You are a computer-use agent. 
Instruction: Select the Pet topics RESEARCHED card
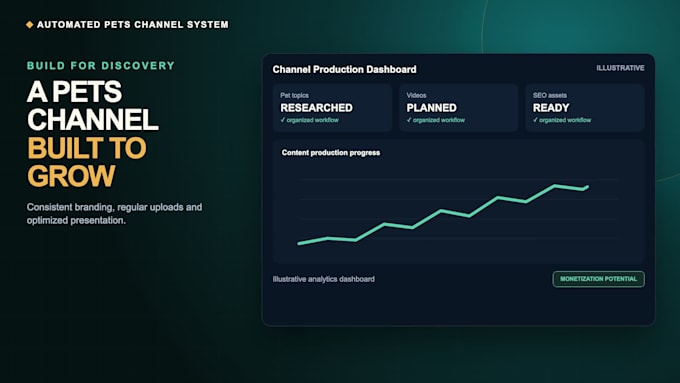coord(333,108)
